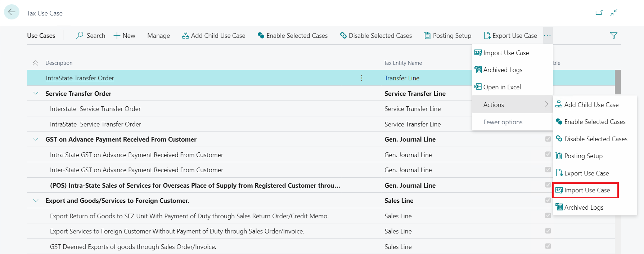Open page in new window icon
Image resolution: width=644 pixels, height=254 pixels.
tap(599, 13)
